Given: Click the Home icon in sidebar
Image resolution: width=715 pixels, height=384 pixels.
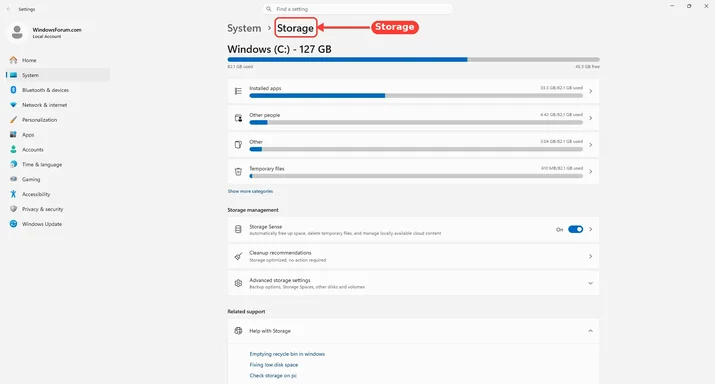Looking at the screenshot, I should click(x=13, y=60).
